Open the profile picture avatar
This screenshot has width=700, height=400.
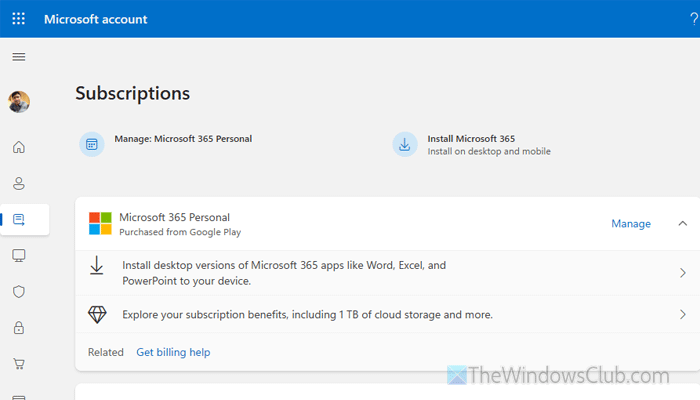click(19, 102)
